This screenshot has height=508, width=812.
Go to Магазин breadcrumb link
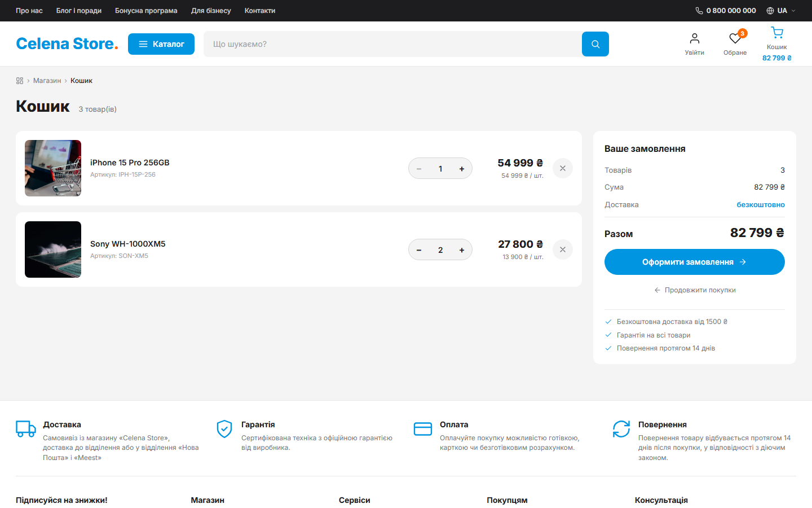(47, 81)
